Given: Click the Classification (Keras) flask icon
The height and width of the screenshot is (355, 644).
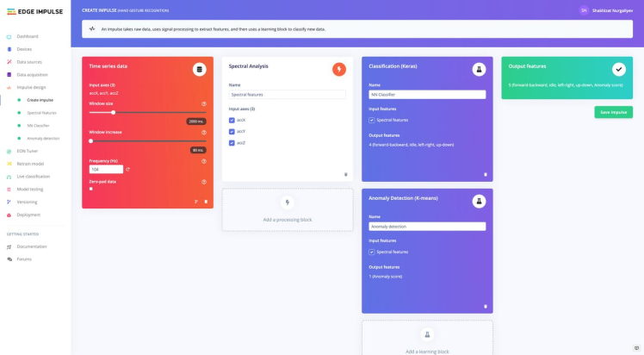Looking at the screenshot, I should tap(479, 70).
